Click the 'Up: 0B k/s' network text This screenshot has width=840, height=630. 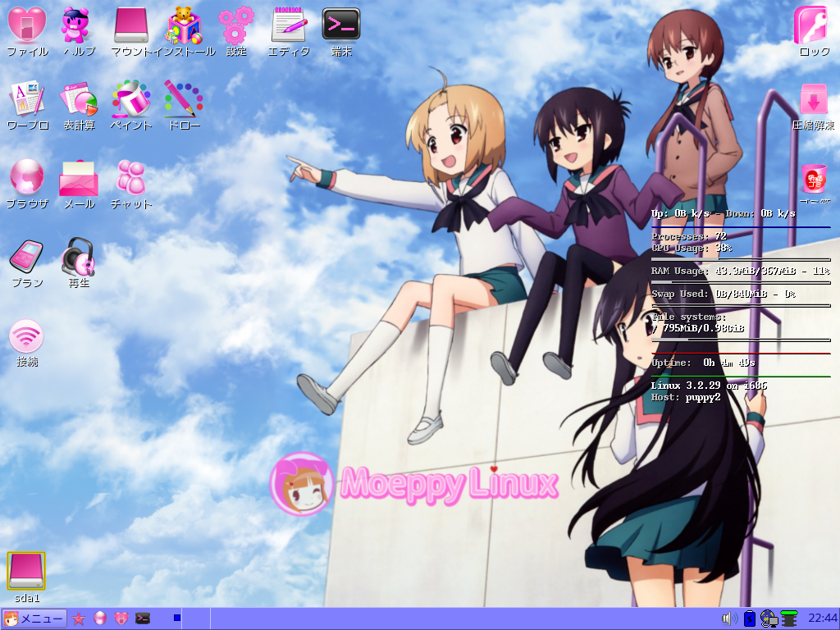(x=680, y=213)
